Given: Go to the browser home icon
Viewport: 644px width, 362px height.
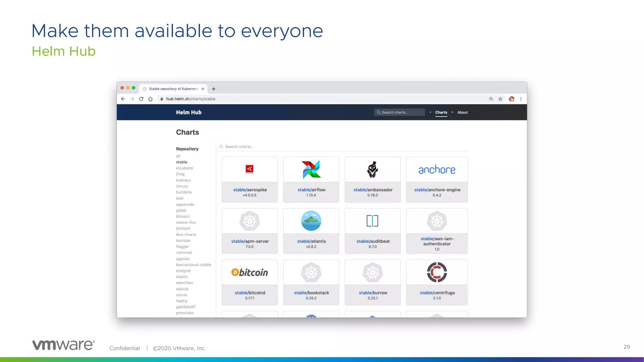Looking at the screenshot, I should 150,99.
